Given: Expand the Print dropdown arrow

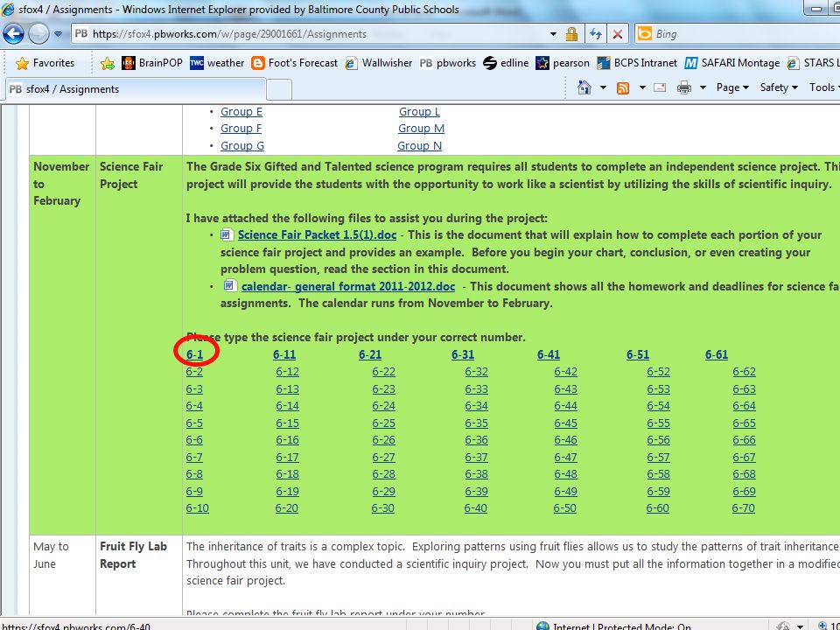Looking at the screenshot, I should click(703, 87).
